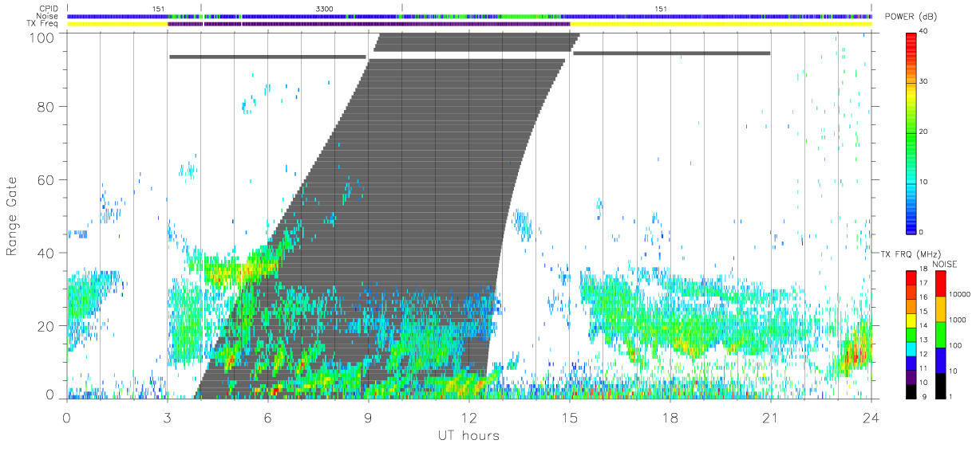The height and width of the screenshot is (452, 980).
Task: Click the 'TX Freq' row label
Action: [x=44, y=24]
